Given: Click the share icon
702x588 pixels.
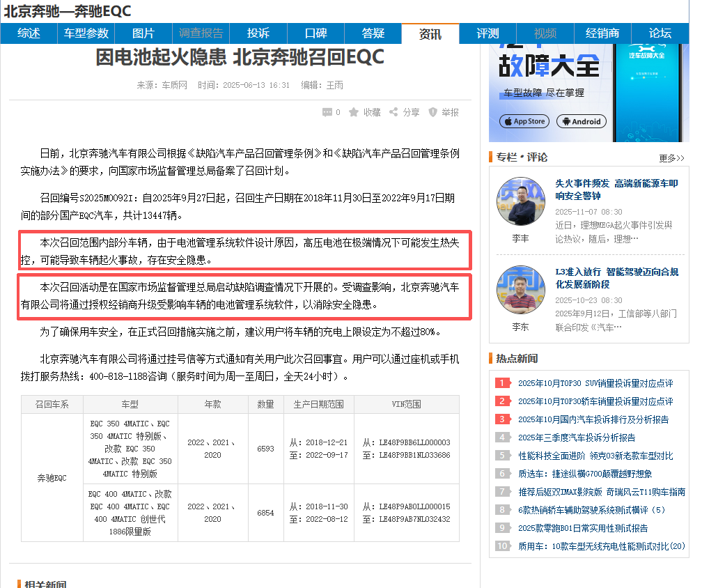Looking at the screenshot, I should [393, 112].
